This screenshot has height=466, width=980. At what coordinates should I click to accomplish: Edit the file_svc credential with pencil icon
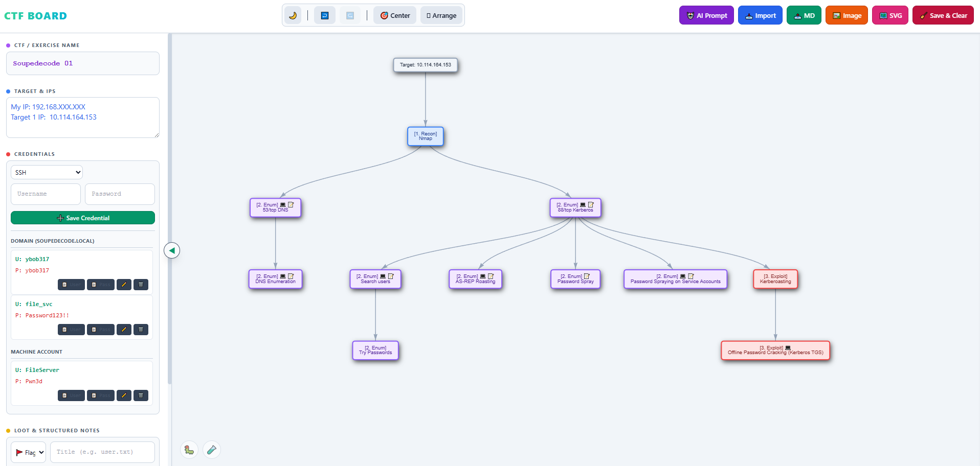(124, 330)
